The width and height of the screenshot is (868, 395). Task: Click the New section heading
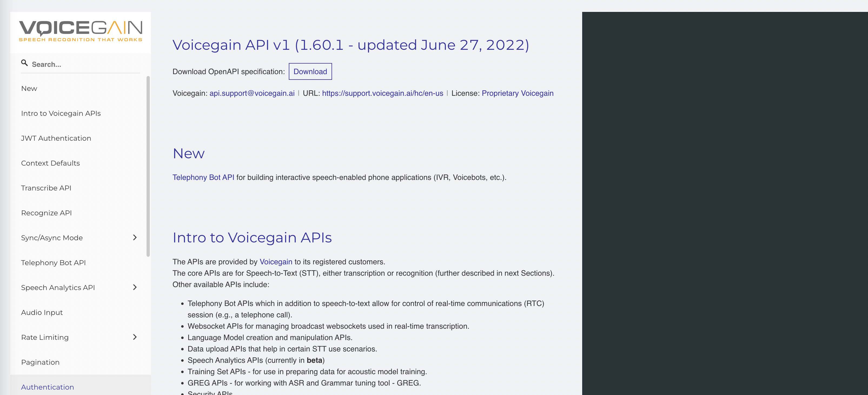click(x=188, y=154)
